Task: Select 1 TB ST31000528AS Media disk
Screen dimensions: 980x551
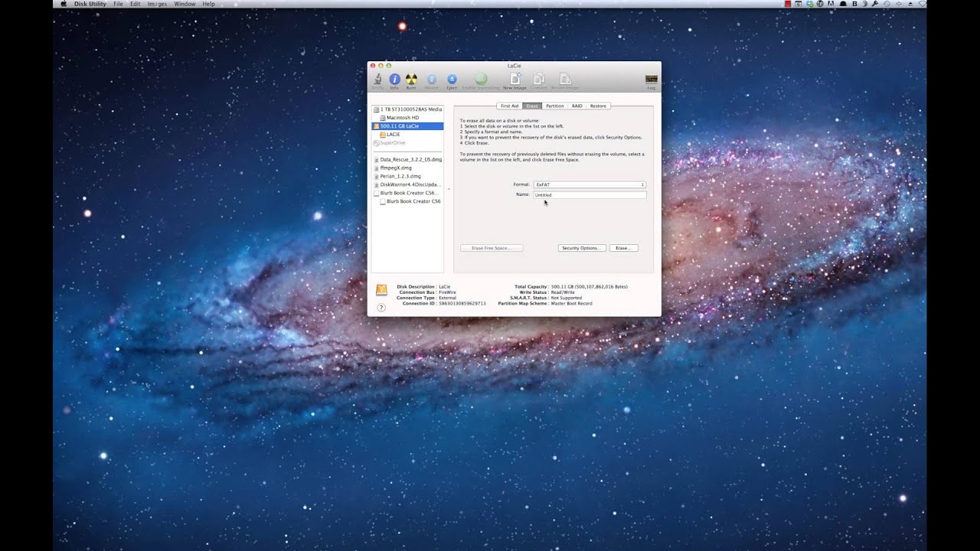Action: (407, 109)
